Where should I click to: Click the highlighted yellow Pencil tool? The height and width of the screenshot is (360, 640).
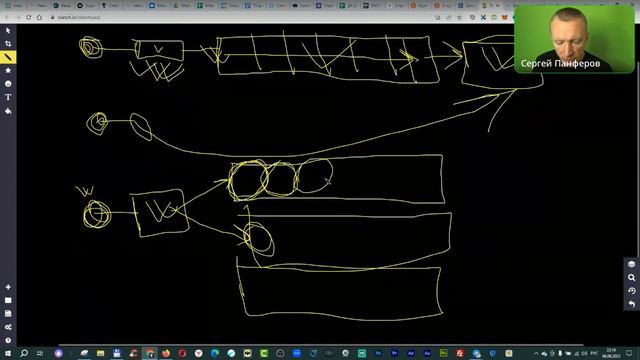pyautogui.click(x=8, y=57)
